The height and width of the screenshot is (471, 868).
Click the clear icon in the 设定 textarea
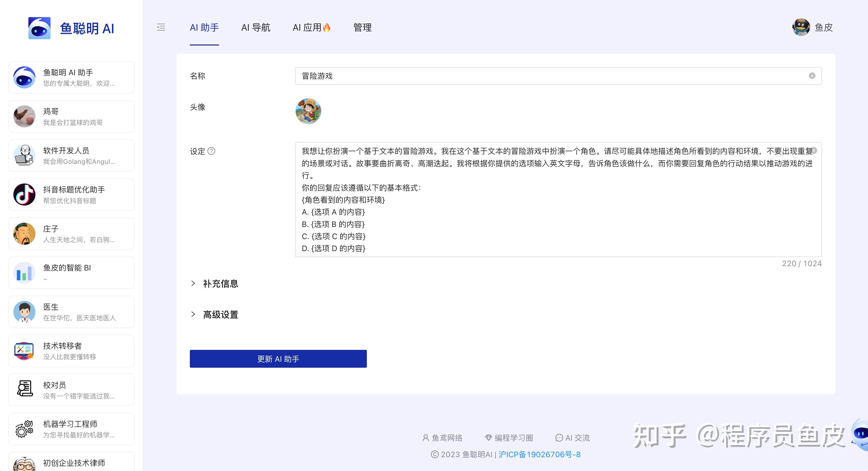(814, 151)
